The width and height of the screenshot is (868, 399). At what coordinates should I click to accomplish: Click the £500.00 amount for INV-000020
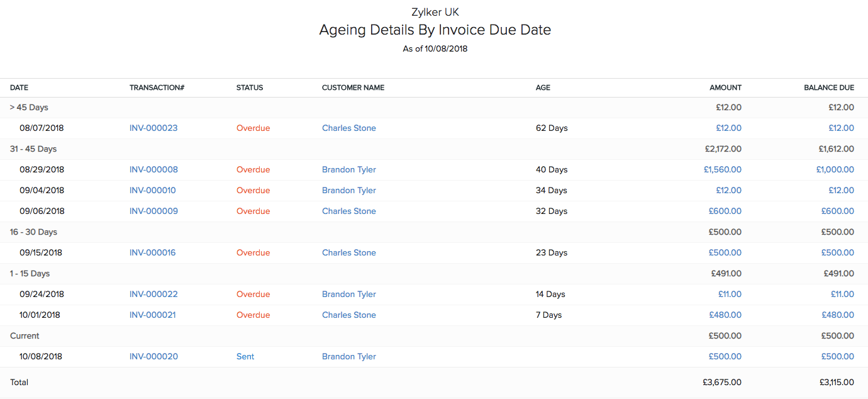pyautogui.click(x=725, y=356)
